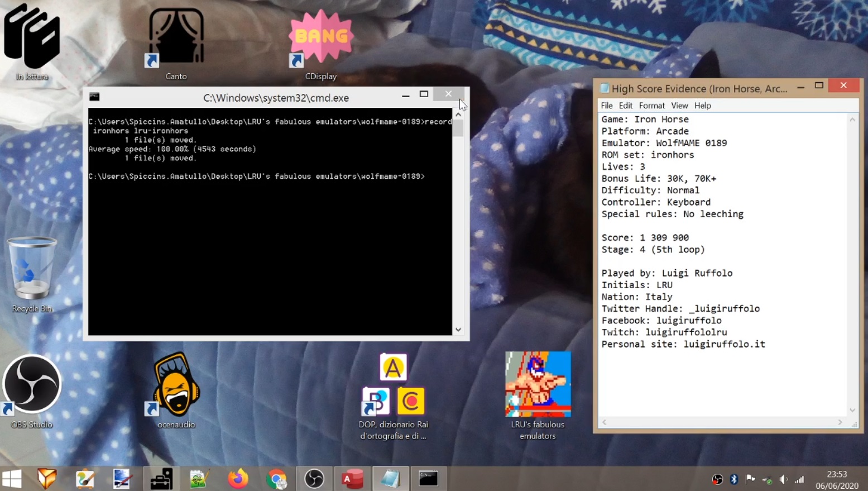Click Firefox in the taskbar
This screenshot has width=868, height=491.
click(238, 479)
